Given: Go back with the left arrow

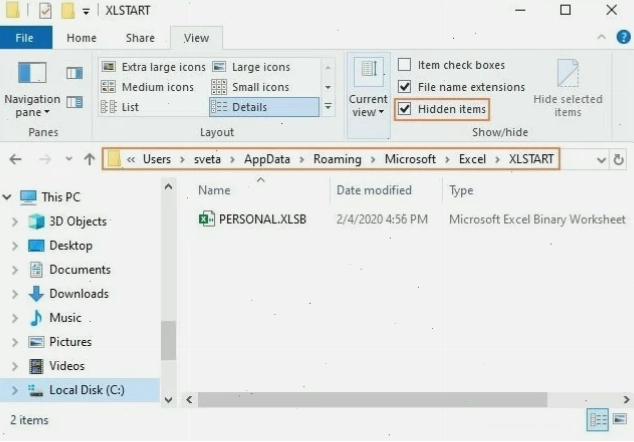Looking at the screenshot, I should point(15,159).
